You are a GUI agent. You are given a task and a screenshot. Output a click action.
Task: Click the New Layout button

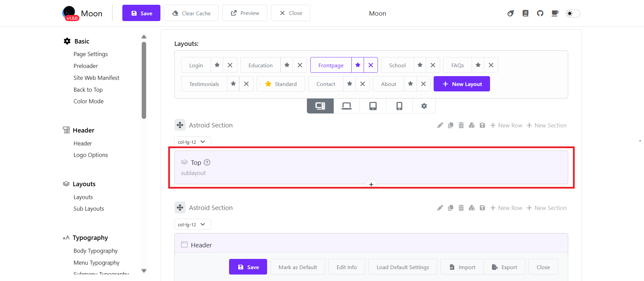(462, 84)
